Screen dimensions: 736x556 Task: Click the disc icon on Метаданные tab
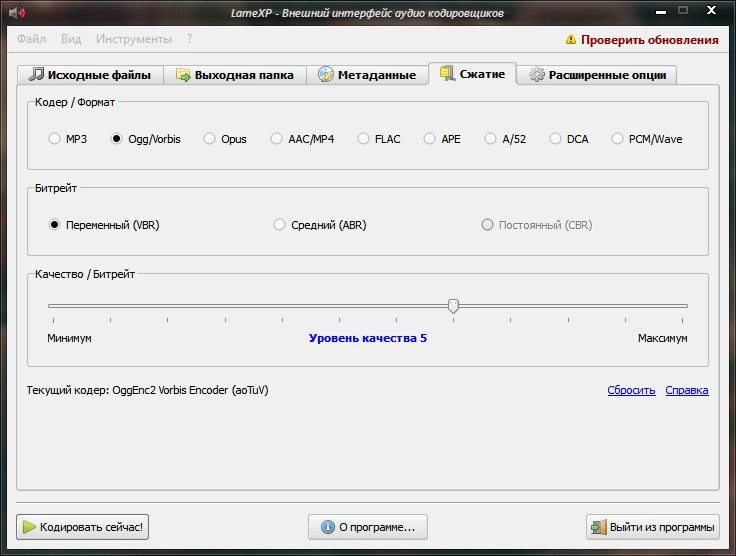326,74
